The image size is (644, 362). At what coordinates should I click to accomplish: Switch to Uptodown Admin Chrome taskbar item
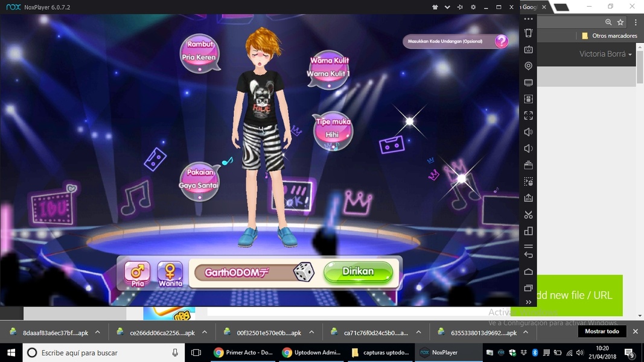[x=311, y=352]
